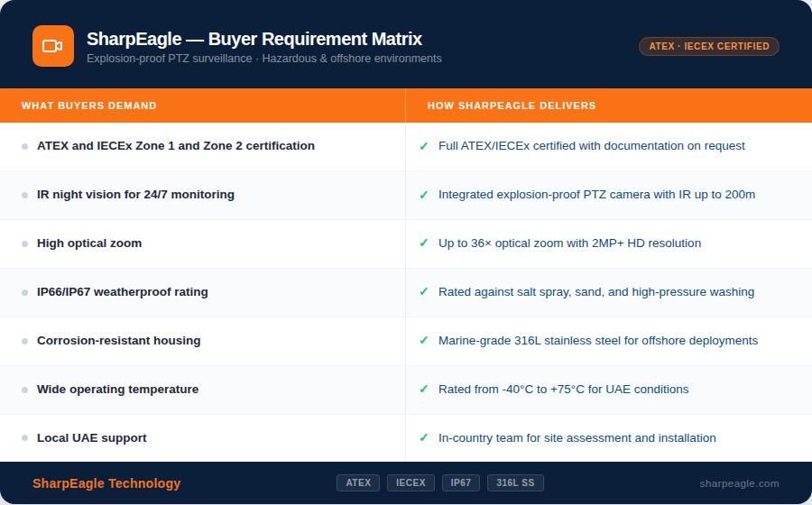Viewport: 812px width, 505px height.
Task: Click bullet dot before ATEX and IECEx Zone
Action: (x=25, y=146)
